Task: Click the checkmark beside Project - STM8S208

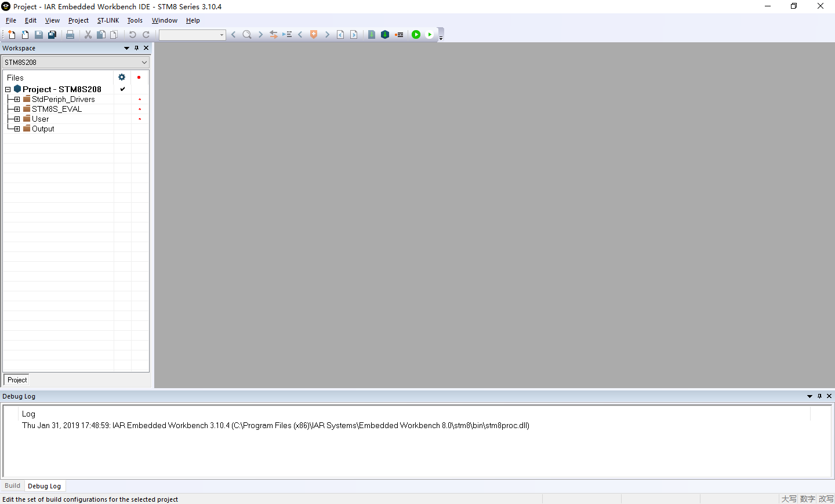Action: pyautogui.click(x=122, y=89)
